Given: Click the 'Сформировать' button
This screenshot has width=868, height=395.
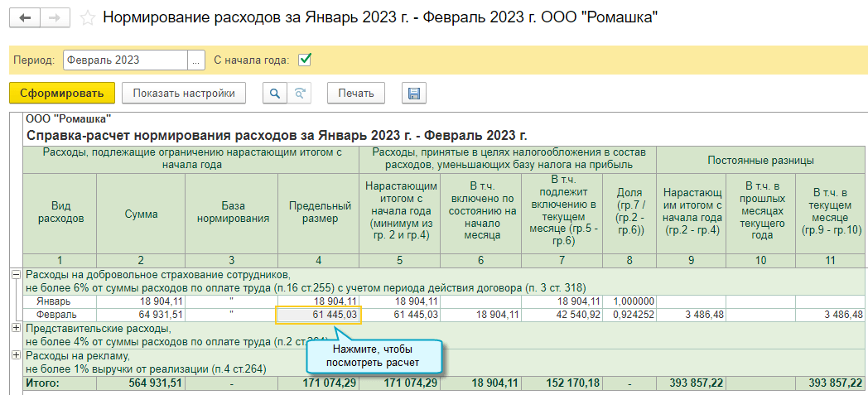Looking at the screenshot, I should click(62, 93).
